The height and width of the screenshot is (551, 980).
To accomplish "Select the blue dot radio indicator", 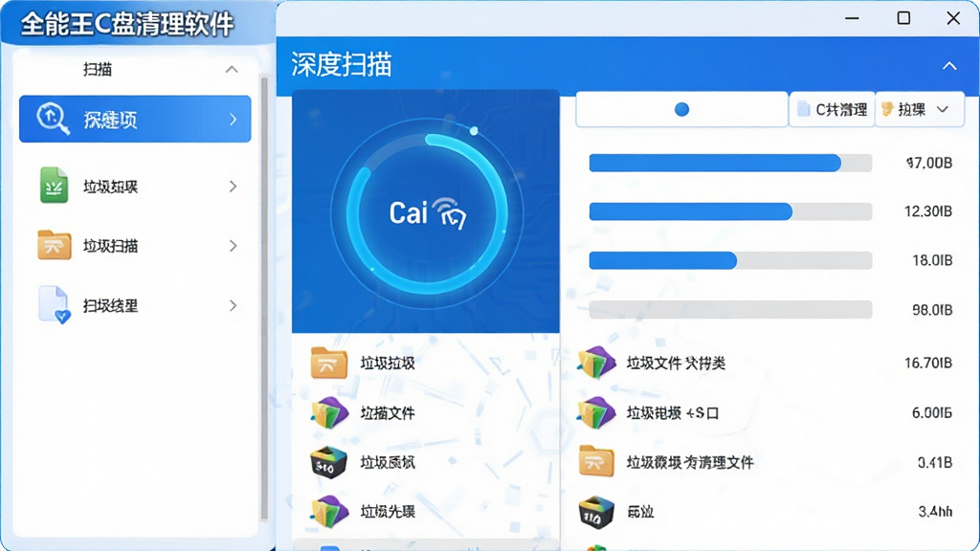I will (681, 110).
